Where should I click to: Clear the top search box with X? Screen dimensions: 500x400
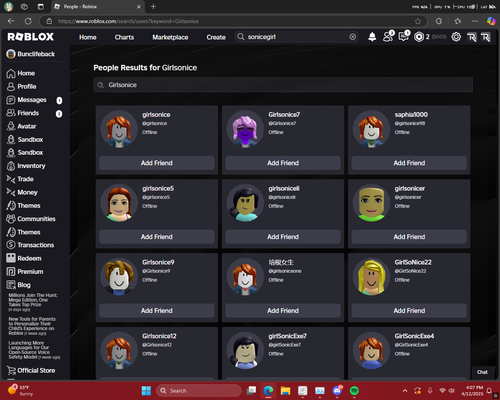point(353,37)
